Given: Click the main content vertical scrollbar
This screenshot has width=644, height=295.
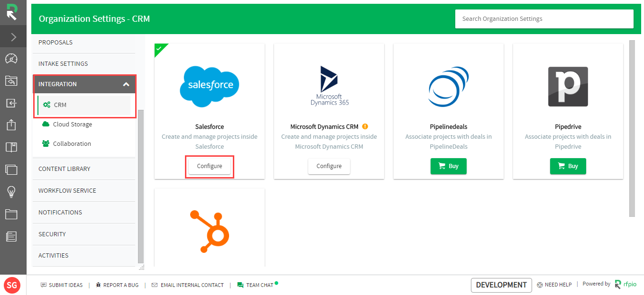Looking at the screenshot, I should click(632, 128).
